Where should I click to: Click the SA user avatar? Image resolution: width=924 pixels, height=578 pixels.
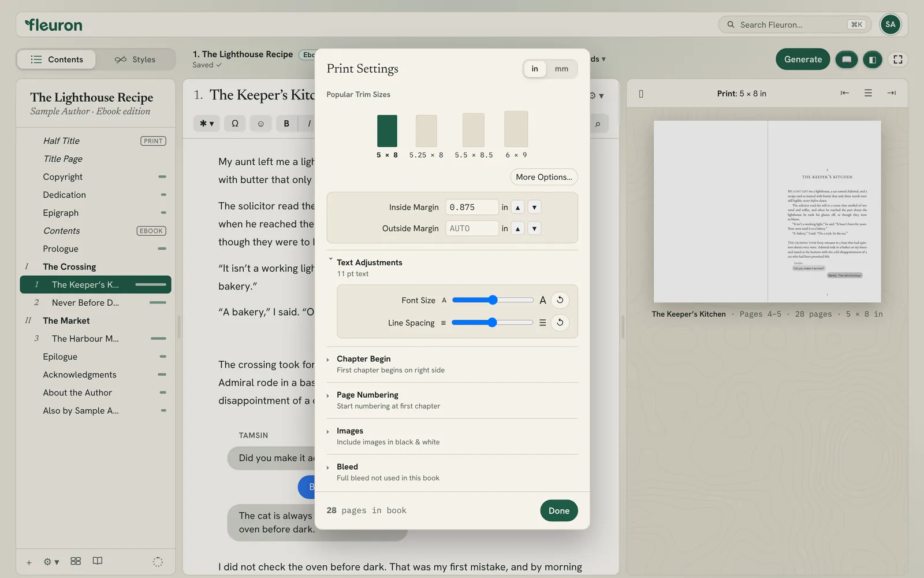pyautogui.click(x=890, y=24)
